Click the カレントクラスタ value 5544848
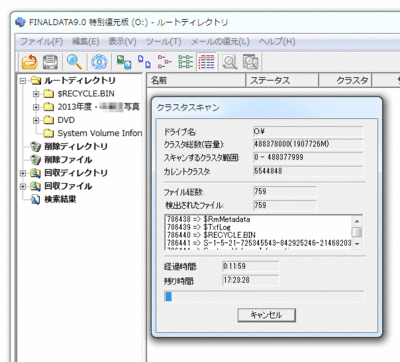Image resolution: width=400 pixels, height=362 pixels. (308, 171)
